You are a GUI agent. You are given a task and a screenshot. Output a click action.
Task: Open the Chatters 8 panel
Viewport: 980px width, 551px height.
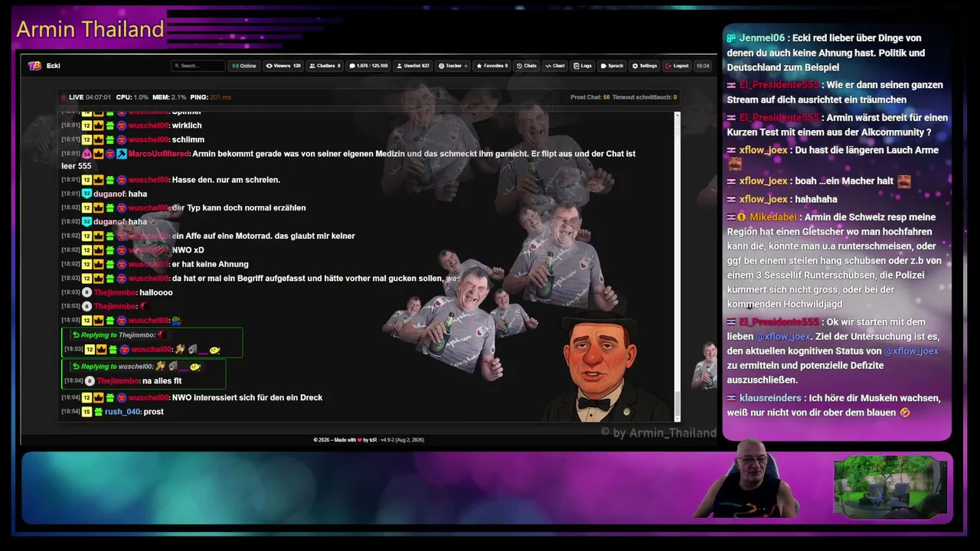pos(325,66)
